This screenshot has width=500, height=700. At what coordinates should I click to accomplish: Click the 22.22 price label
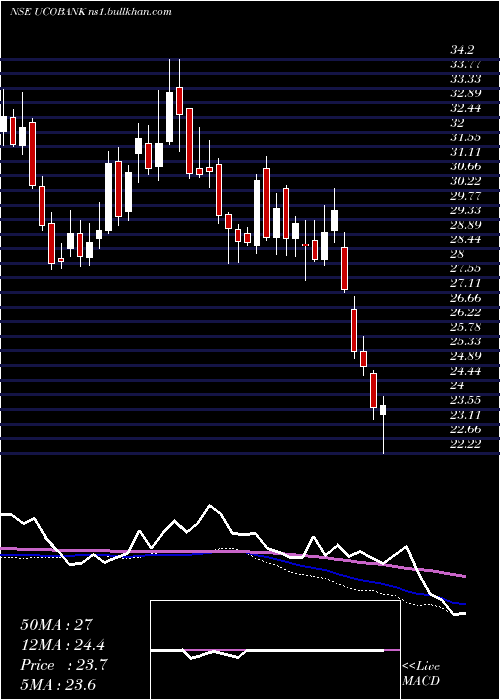click(x=465, y=444)
